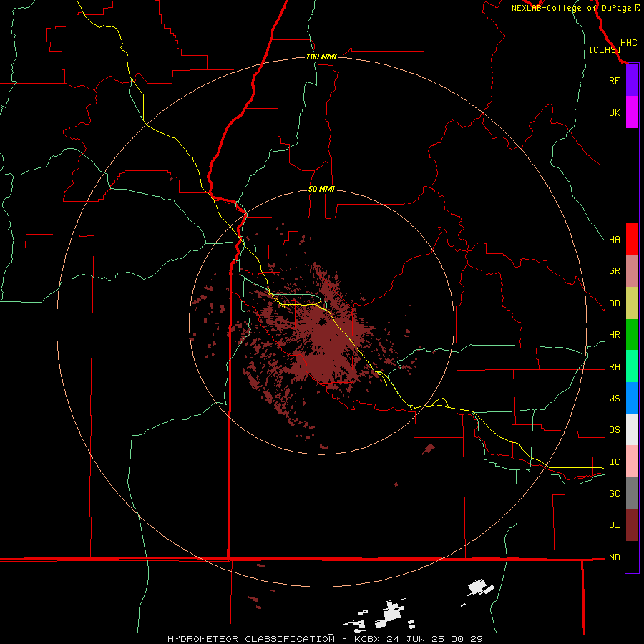Click the HR legend label
The width and height of the screenshot is (644, 644).
pos(614,335)
